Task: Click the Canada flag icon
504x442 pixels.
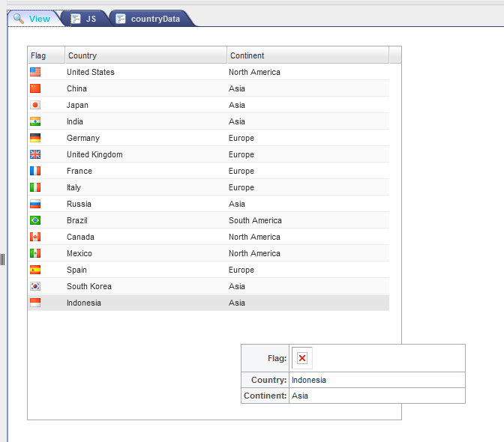Action: pyautogui.click(x=35, y=237)
